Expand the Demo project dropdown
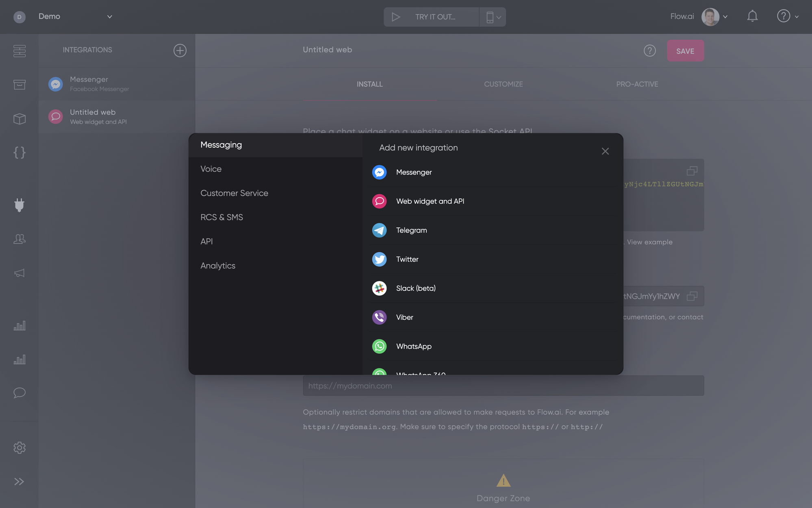 click(x=109, y=17)
